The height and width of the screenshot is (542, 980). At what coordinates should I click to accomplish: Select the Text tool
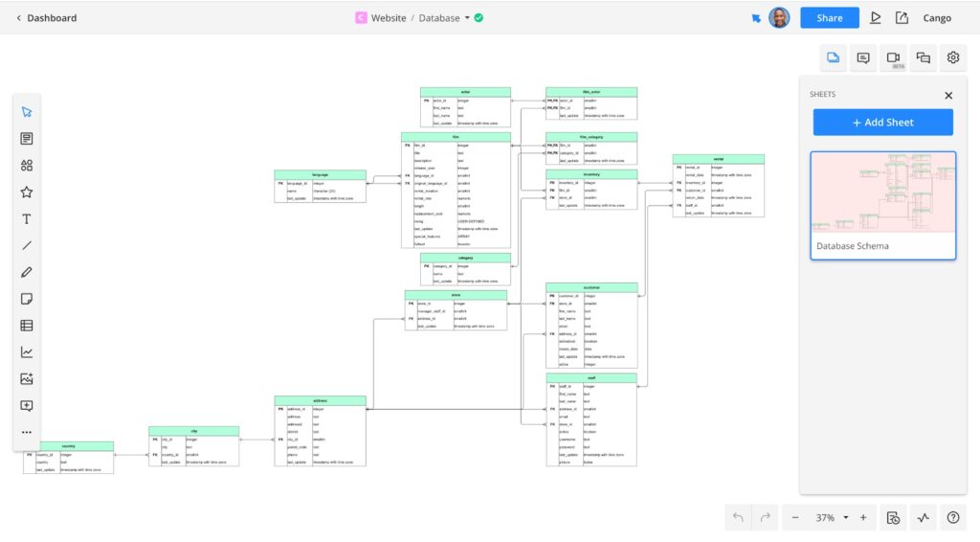pos(27,219)
